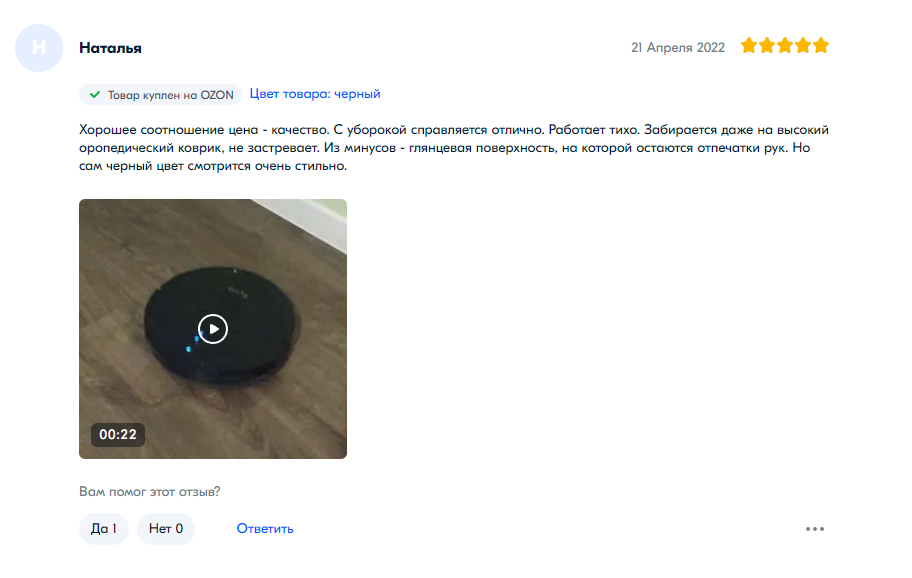912x578 pixels.
Task: Click the green checkmark purchase icon
Action: [x=95, y=94]
